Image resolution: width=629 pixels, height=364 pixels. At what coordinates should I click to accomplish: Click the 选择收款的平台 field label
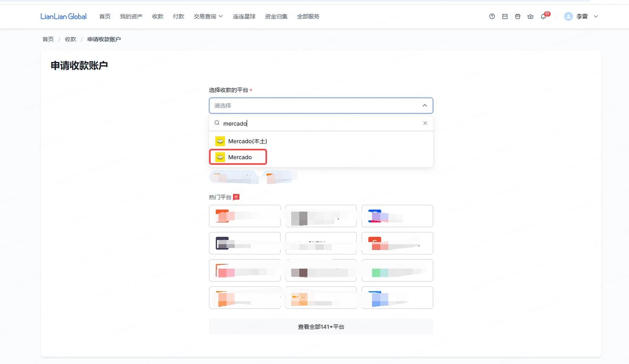click(229, 90)
